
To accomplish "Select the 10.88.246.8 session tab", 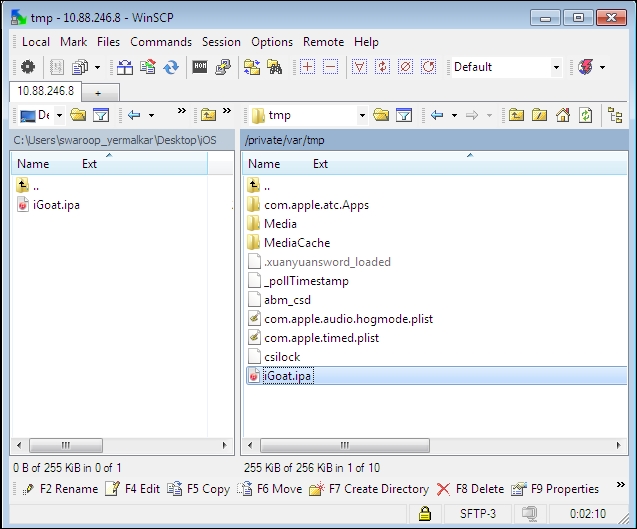I will pos(43,91).
